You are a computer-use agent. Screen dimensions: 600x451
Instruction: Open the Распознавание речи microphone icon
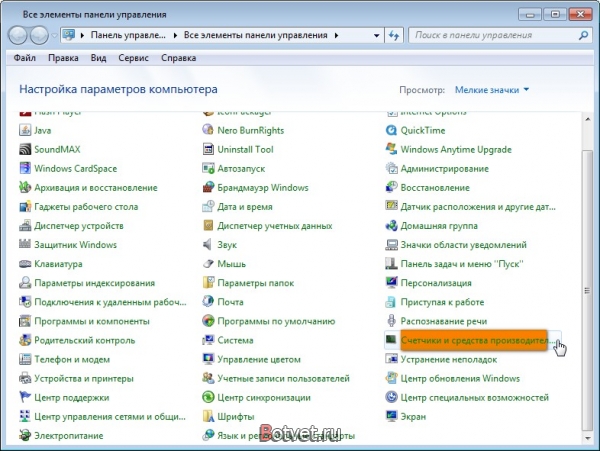pos(391,321)
